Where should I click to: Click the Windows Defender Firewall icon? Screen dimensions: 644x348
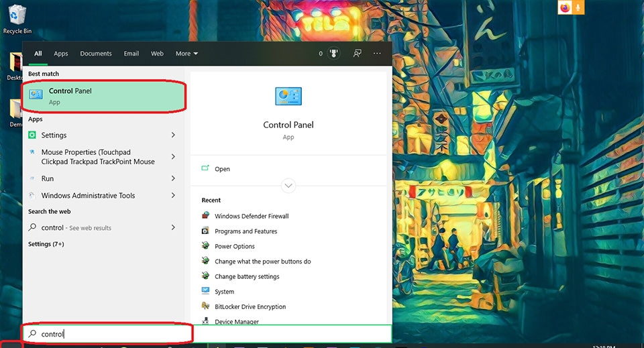[205, 215]
